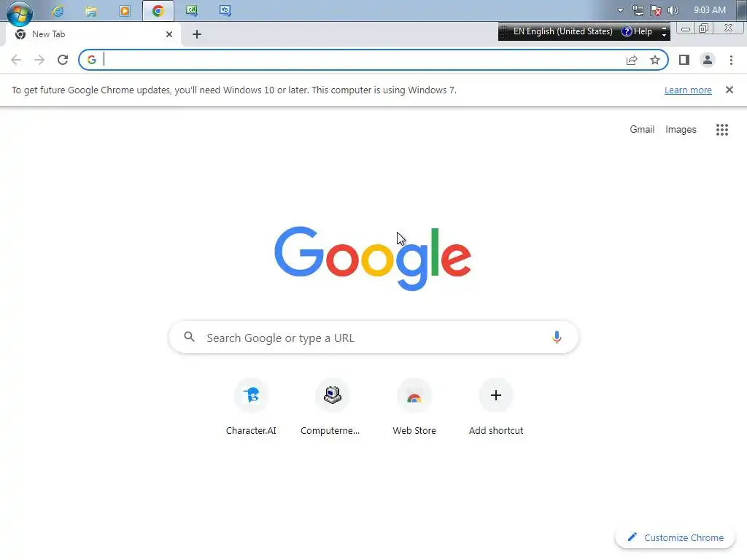Open the profile avatar menu
Screen dimensions: 747x560
pyautogui.click(x=708, y=60)
